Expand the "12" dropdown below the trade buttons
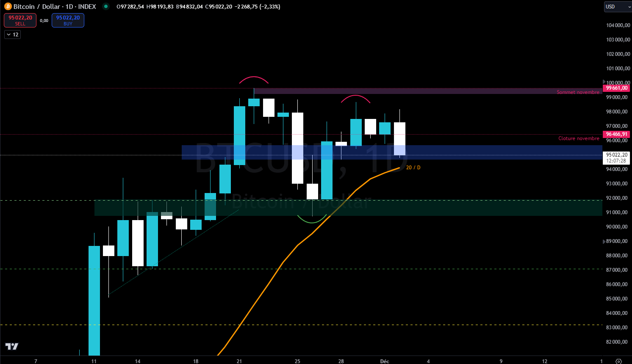This screenshot has height=364, width=632. [x=12, y=34]
